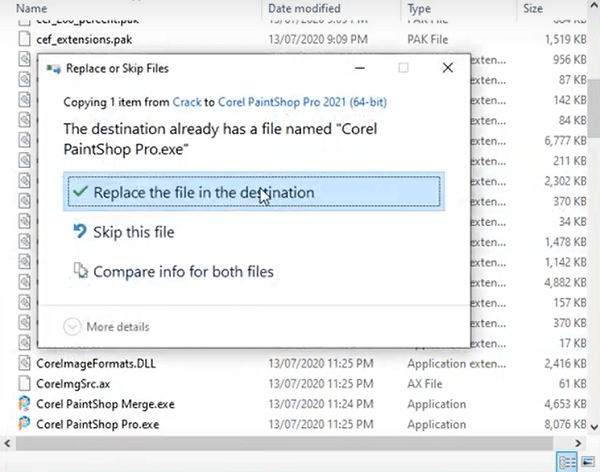The image size is (600, 472).
Task: Open the Crack source folder link
Action: pos(187,102)
